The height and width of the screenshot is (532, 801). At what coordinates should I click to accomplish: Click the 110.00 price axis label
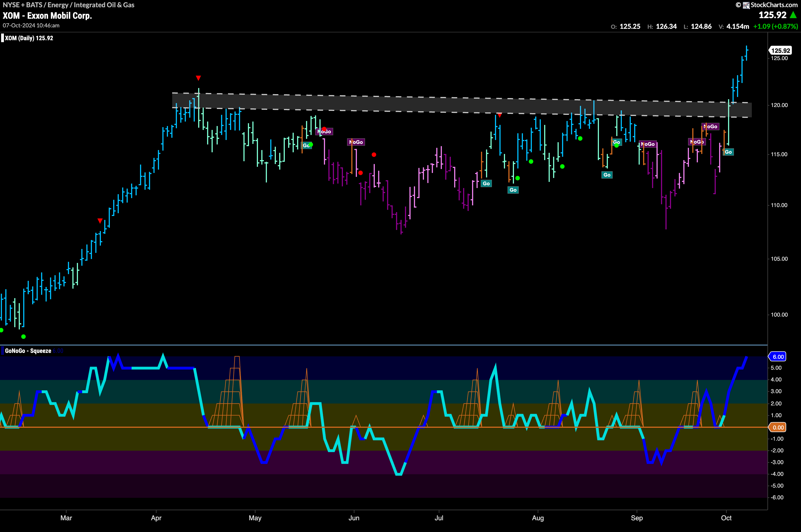pyautogui.click(x=779, y=205)
